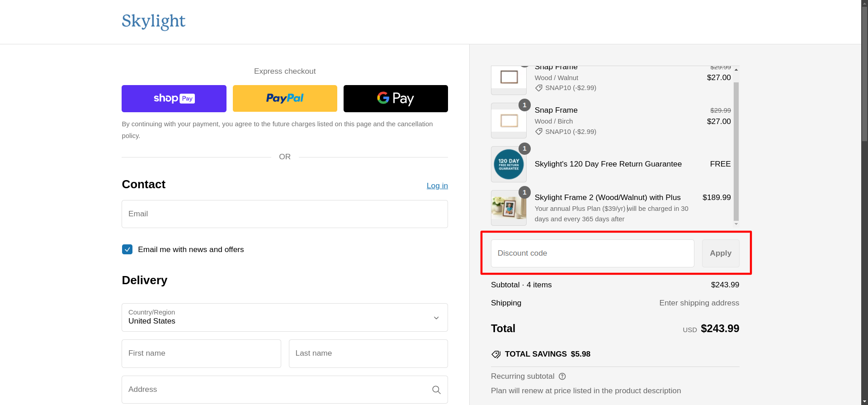This screenshot has width=868, height=405.
Task: Pay with Shop Pay button
Action: (x=174, y=99)
